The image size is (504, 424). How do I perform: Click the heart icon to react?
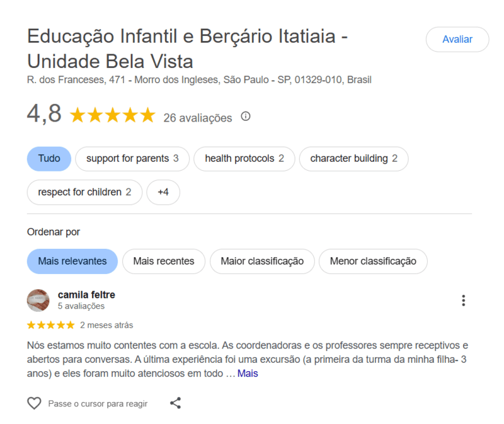[x=34, y=403]
